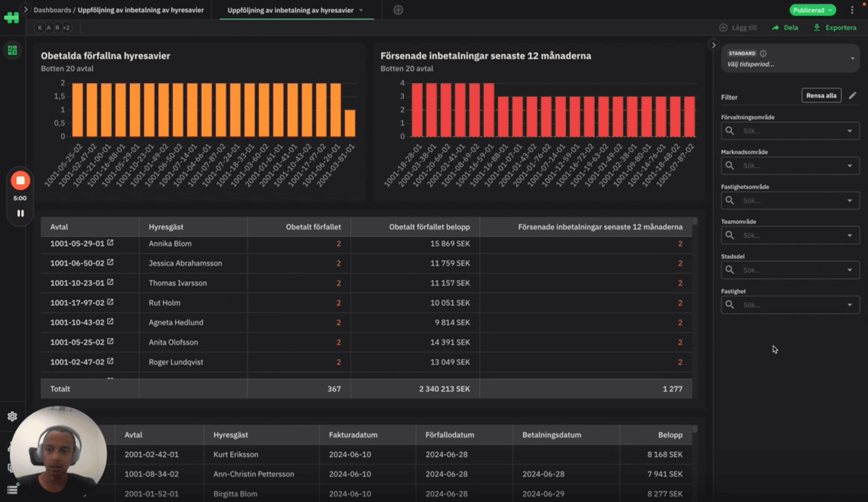Click the info icon next to Standard
Viewport: 868px width, 502px height.
click(763, 53)
